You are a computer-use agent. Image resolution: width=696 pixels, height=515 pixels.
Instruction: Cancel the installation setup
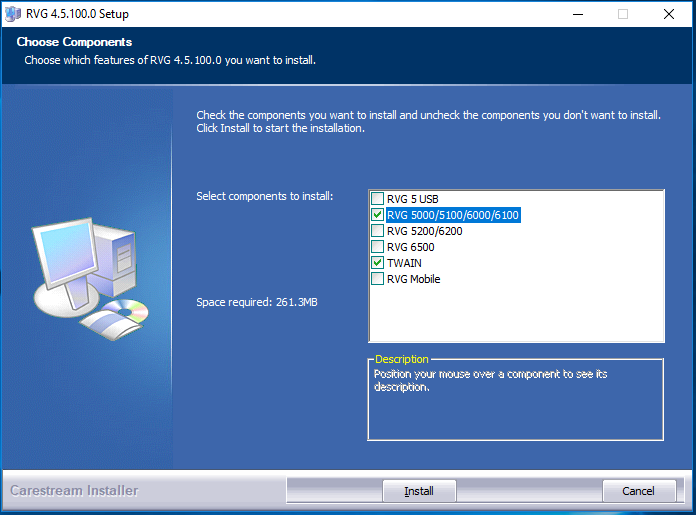pos(638,491)
